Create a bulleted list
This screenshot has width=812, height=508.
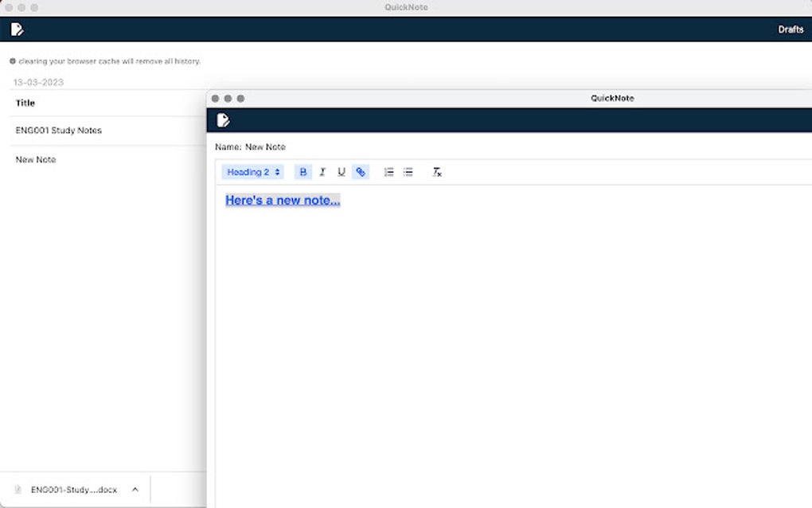pyautogui.click(x=408, y=171)
